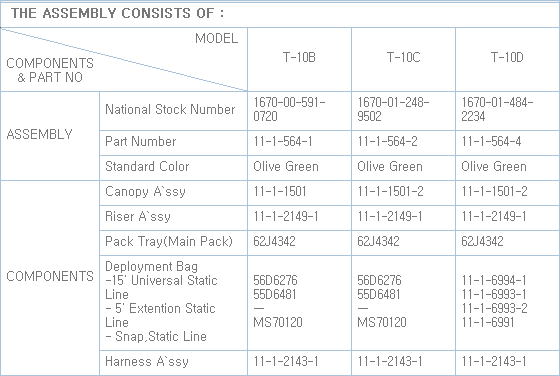Click THE ASSEMBLY CONSISTS OF heading

pos(118,13)
